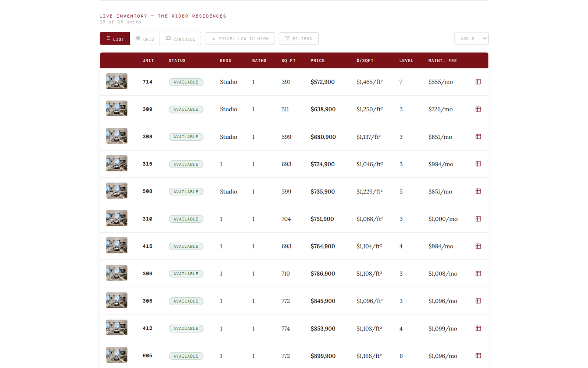Select unit number 605
Image resolution: width=588 pixels, height=368 pixels.
click(x=147, y=356)
